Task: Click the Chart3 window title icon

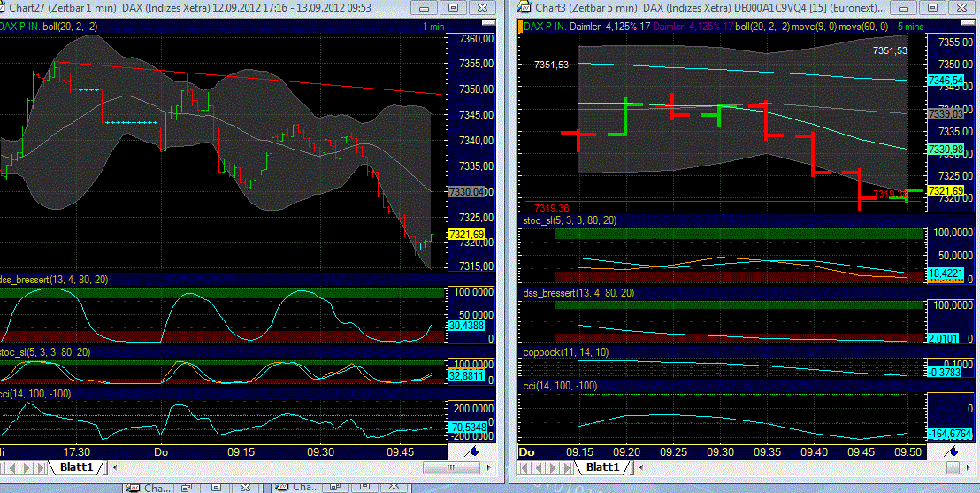Action: pos(524,7)
